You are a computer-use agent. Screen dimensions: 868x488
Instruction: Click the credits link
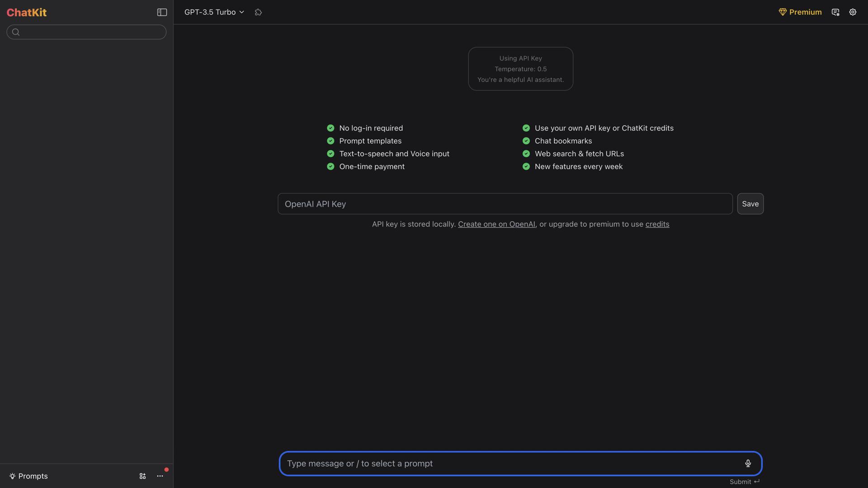coord(657,224)
